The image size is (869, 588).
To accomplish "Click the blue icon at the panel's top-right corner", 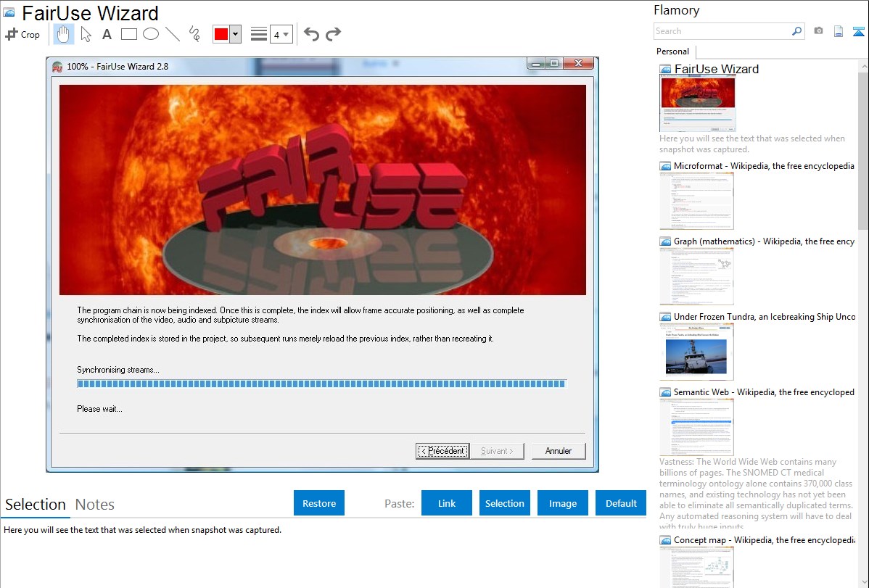I will click(858, 31).
